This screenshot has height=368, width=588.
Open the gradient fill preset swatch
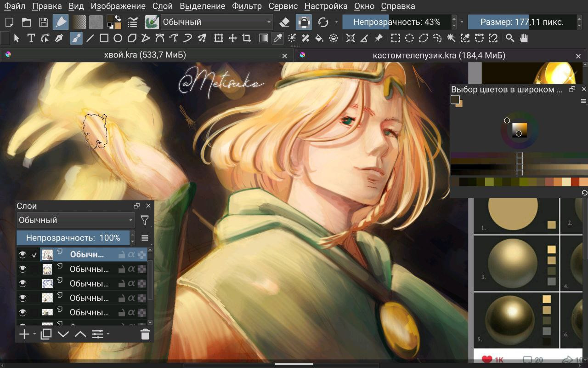pyautogui.click(x=79, y=22)
